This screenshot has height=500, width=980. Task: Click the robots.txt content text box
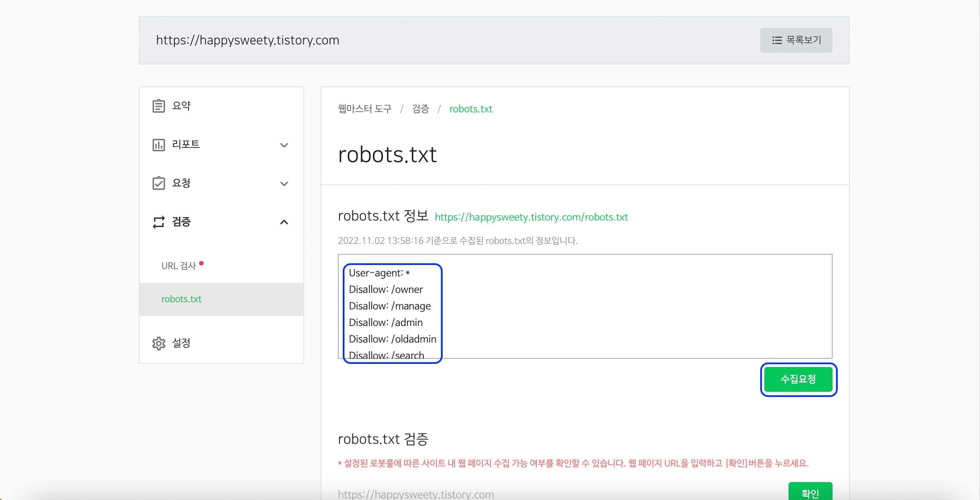tap(585, 306)
